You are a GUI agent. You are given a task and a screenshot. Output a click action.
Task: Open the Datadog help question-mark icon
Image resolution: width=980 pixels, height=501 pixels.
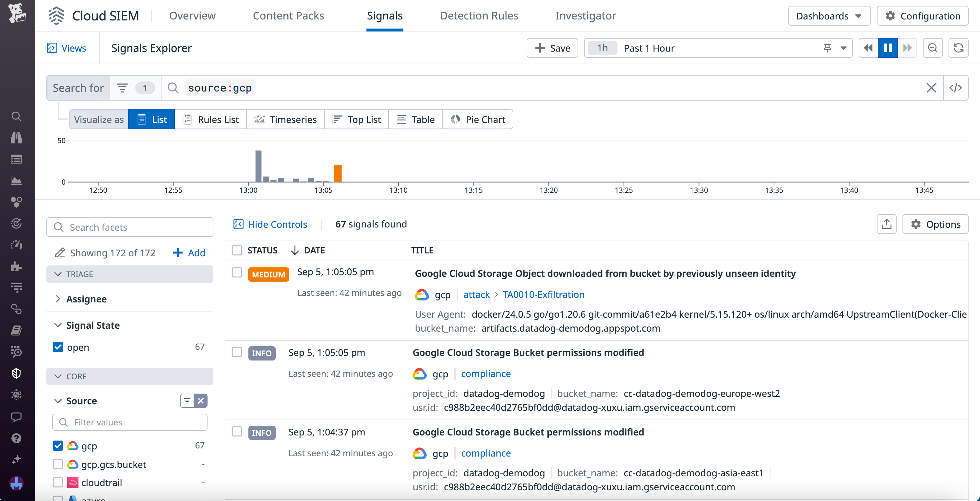coord(17,438)
